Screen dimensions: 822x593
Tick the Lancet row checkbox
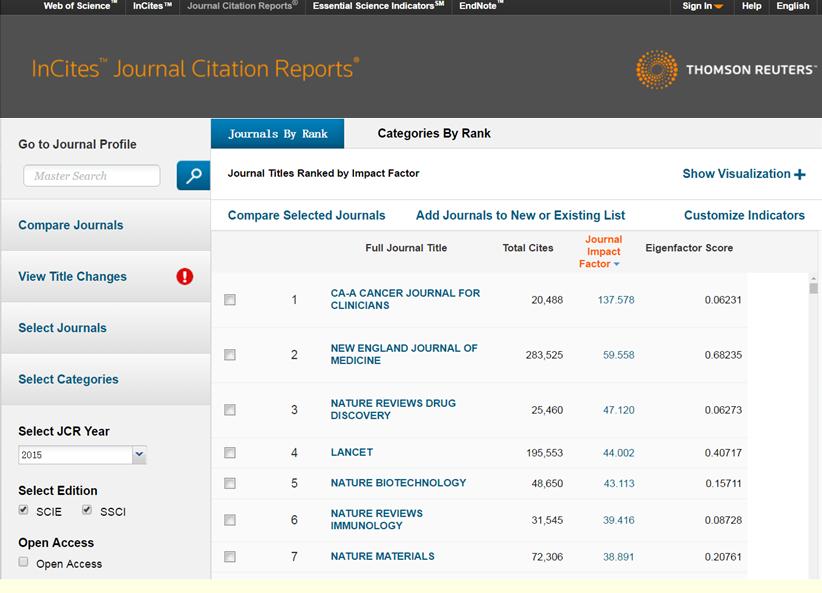point(230,452)
